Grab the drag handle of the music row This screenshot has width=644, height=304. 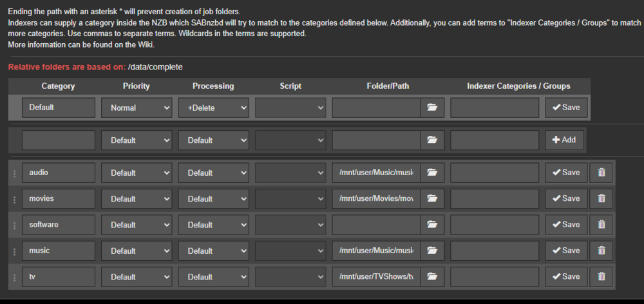(14, 251)
